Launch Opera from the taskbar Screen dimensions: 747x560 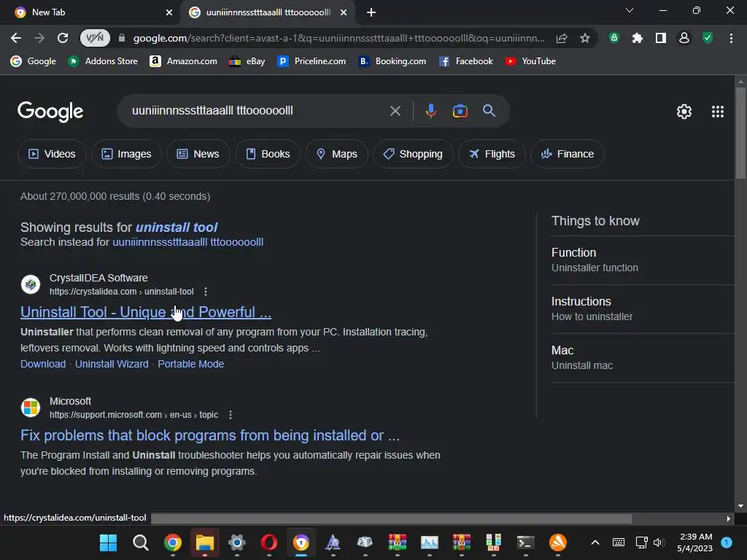coord(269,542)
